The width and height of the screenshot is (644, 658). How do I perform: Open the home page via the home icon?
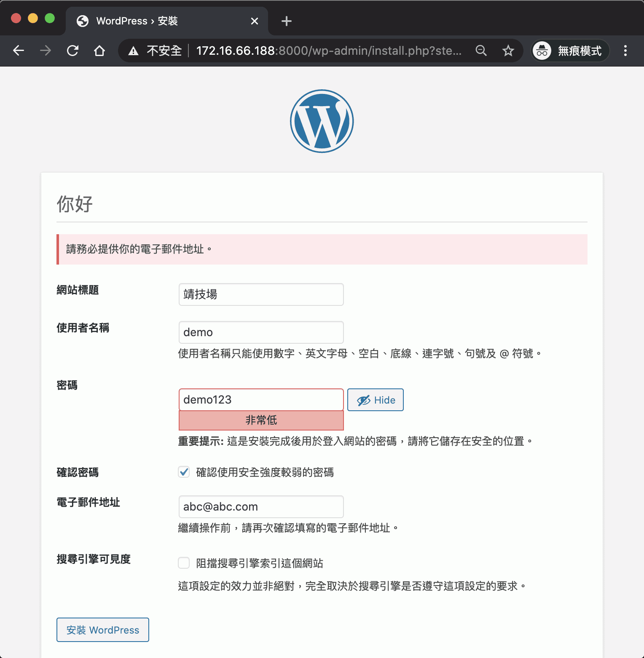(x=99, y=51)
